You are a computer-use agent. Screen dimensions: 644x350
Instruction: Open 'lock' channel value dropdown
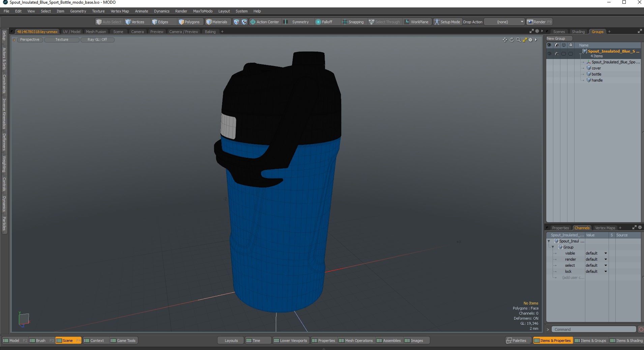click(606, 271)
